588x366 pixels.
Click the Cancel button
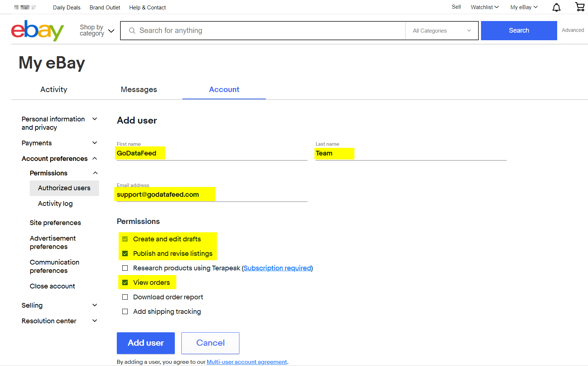click(210, 343)
